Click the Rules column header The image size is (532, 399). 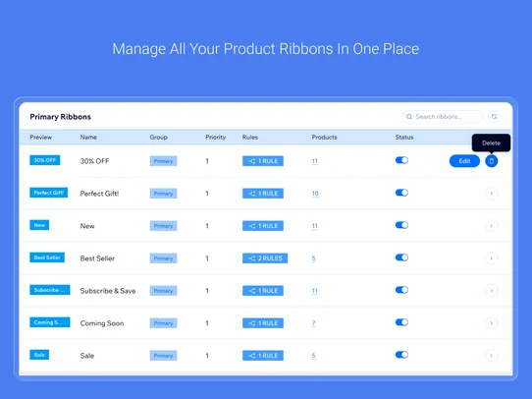250,138
